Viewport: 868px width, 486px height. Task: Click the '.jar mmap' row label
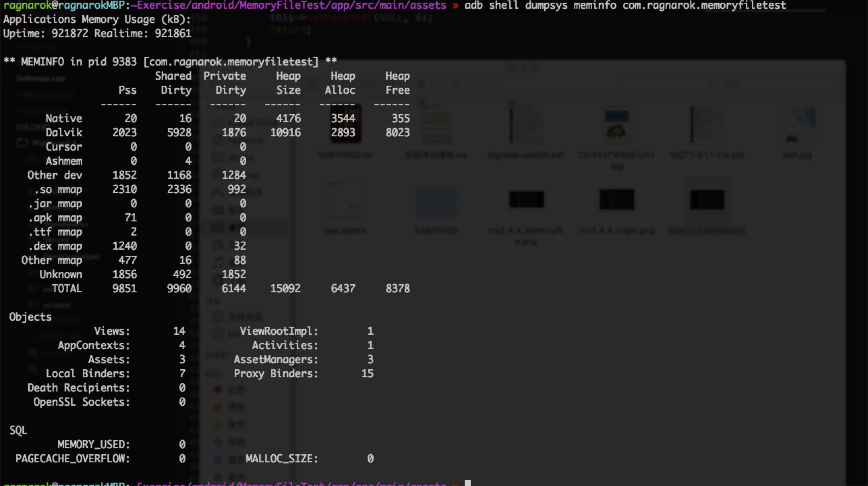point(55,204)
